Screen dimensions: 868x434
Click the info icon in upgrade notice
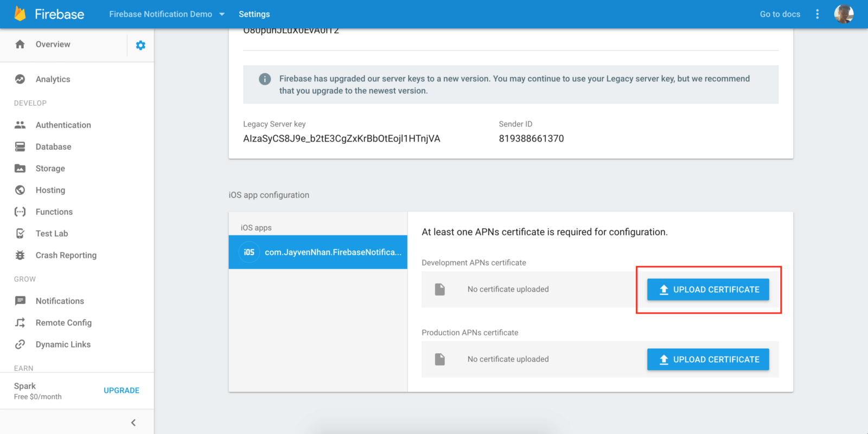pyautogui.click(x=265, y=79)
